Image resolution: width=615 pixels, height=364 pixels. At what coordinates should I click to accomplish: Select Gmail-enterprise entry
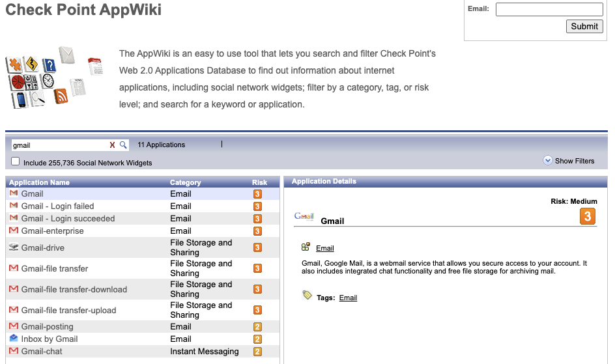[143, 231]
